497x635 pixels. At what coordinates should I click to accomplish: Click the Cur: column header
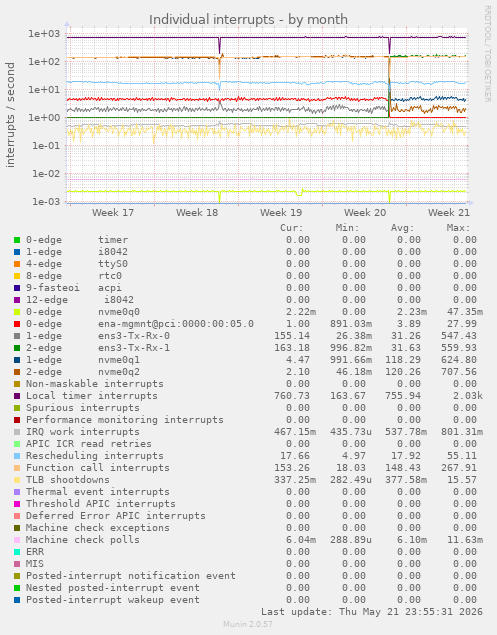[292, 228]
